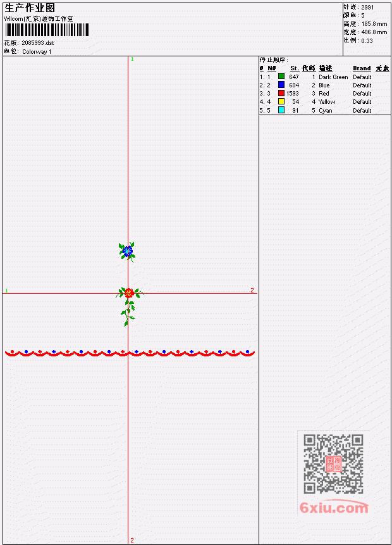Click the height value "185.8 mm"
392x545 pixels.
click(374, 24)
